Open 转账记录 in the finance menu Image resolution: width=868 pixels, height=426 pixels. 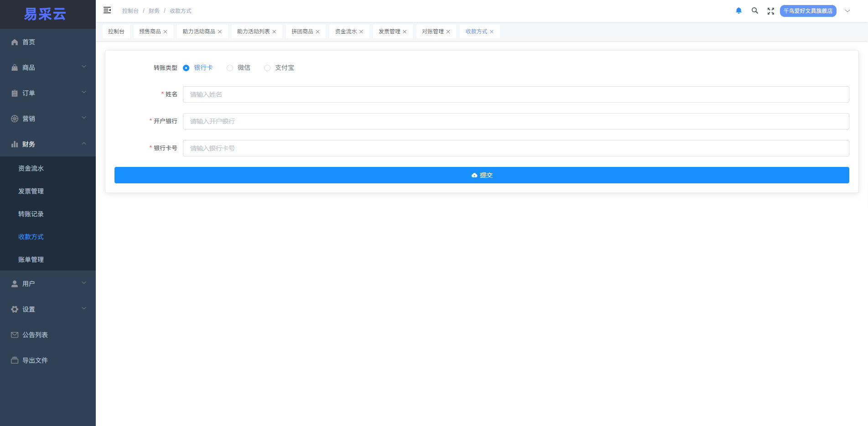(31, 213)
